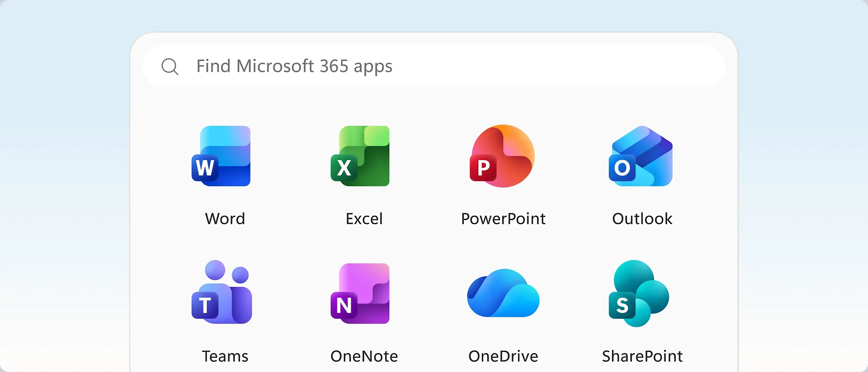Open the OneNote app icon
The height and width of the screenshot is (372, 868).
[360, 294]
